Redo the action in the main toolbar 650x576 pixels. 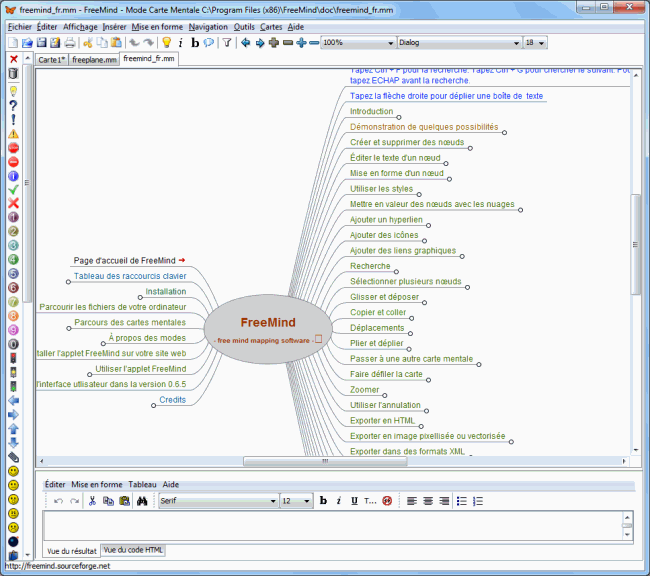[148, 43]
